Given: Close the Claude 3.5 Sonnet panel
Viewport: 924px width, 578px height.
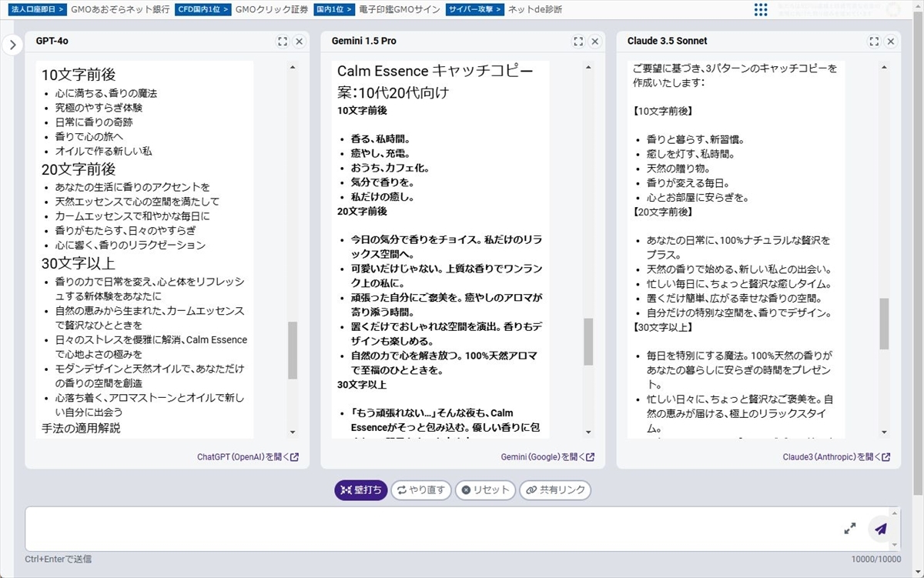Looking at the screenshot, I should (891, 42).
